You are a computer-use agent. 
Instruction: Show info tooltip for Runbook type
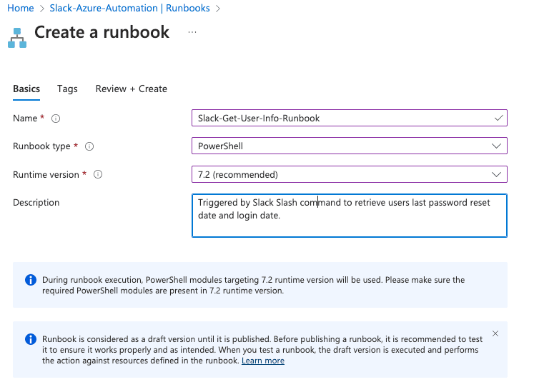click(89, 146)
